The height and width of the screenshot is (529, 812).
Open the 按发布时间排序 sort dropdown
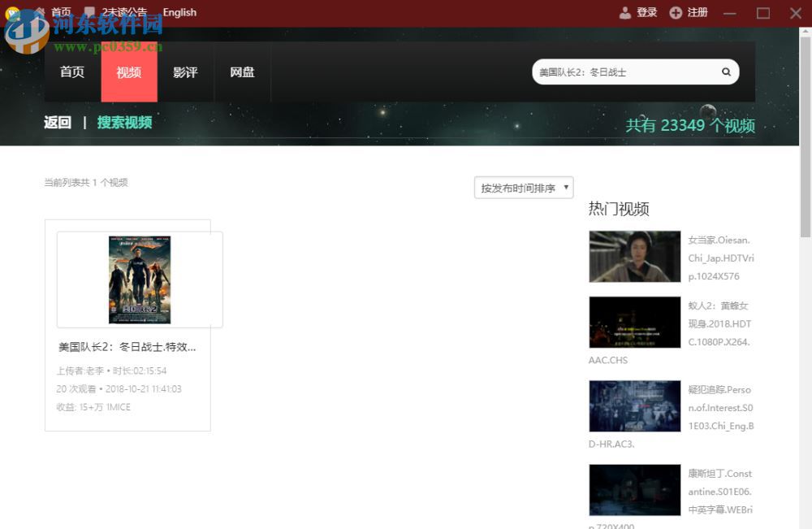pos(524,188)
